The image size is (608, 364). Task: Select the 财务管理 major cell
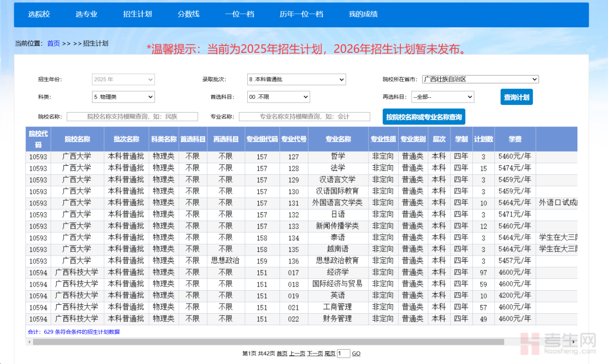pos(338,318)
